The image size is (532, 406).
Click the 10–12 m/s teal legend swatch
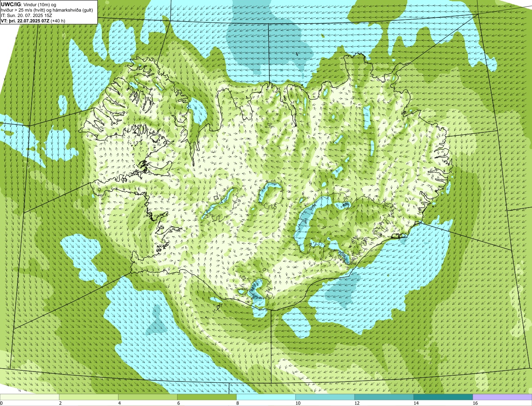pyautogui.click(x=325, y=397)
